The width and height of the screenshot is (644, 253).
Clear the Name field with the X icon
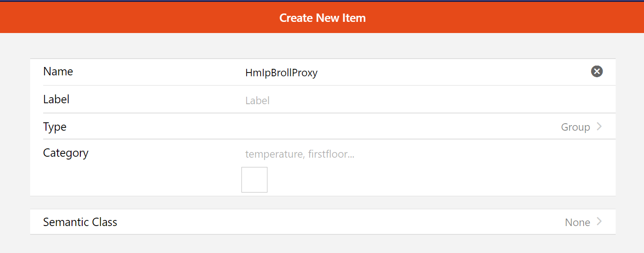(597, 71)
